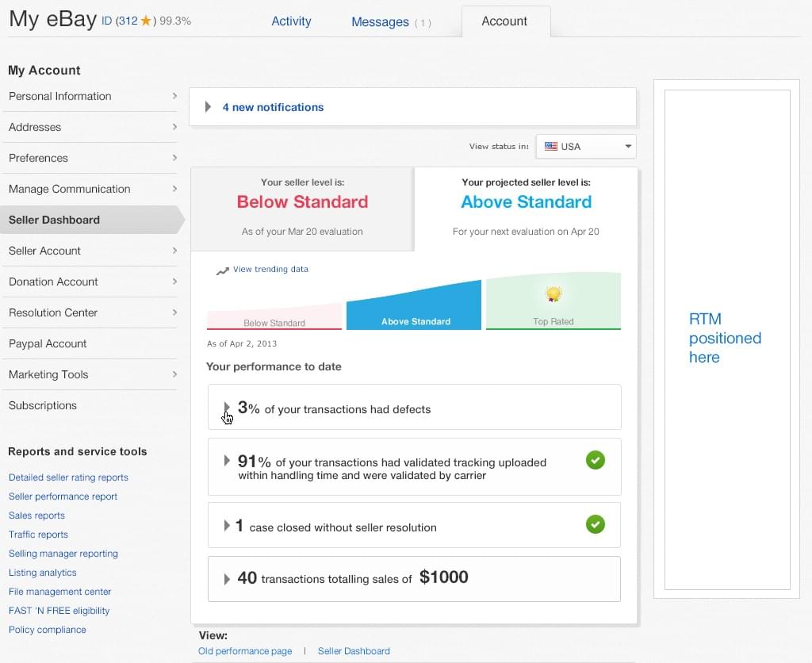Open Traffic reports link

[x=38, y=535]
